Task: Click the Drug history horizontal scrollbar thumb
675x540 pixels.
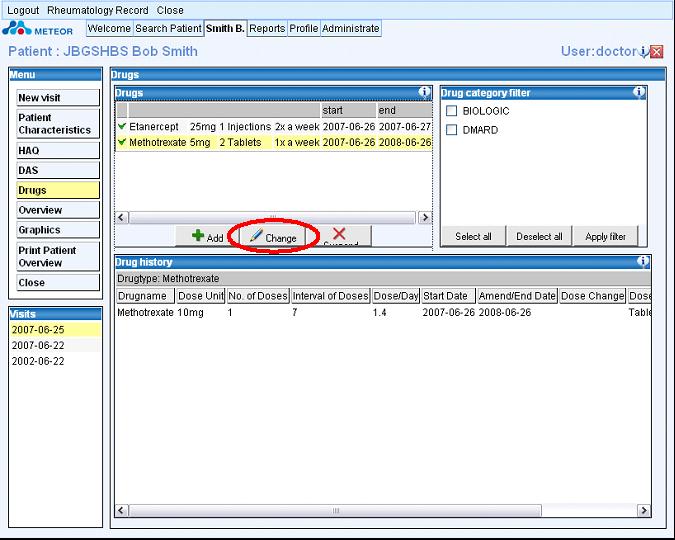Action: tap(335, 510)
